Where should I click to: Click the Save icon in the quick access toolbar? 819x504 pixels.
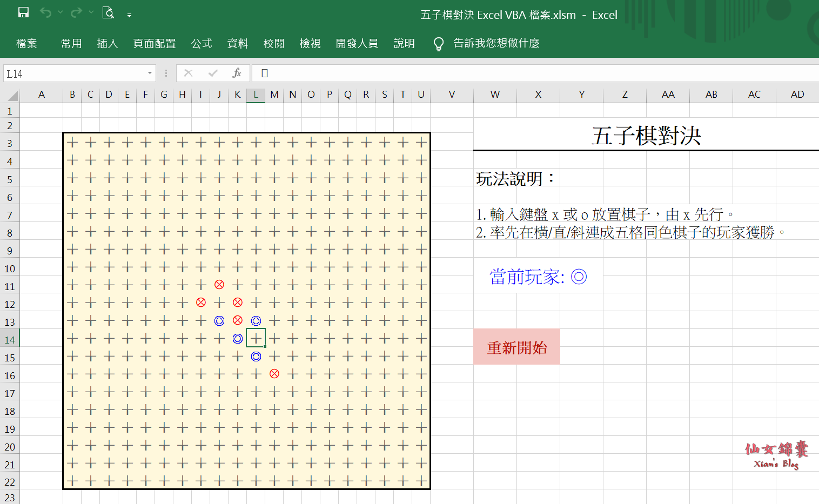pos(23,12)
